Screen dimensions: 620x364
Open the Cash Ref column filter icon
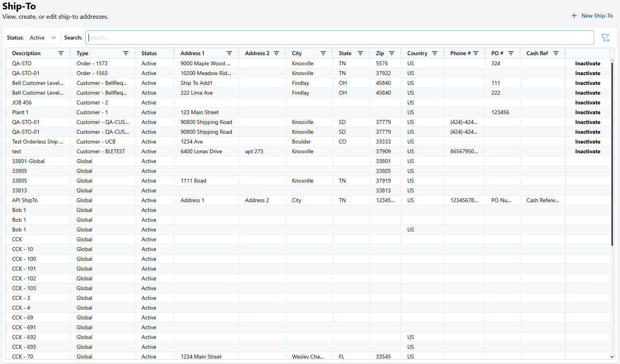556,53
